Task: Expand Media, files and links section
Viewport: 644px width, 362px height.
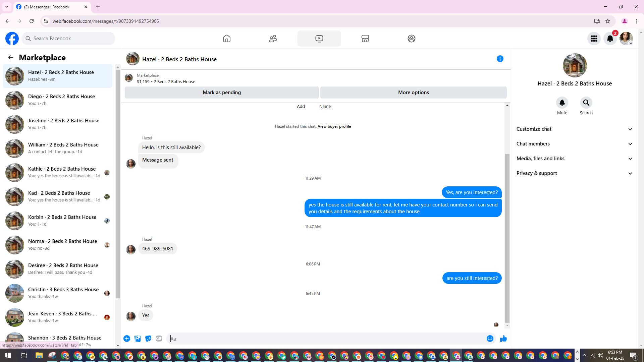Action: pos(574,159)
